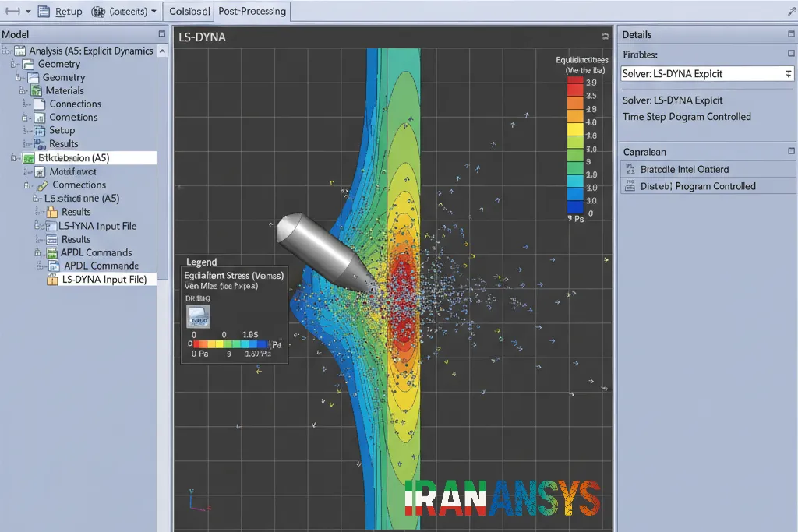Click the 'Legend' heading in viewport
The width and height of the screenshot is (798, 532).
pyautogui.click(x=201, y=262)
